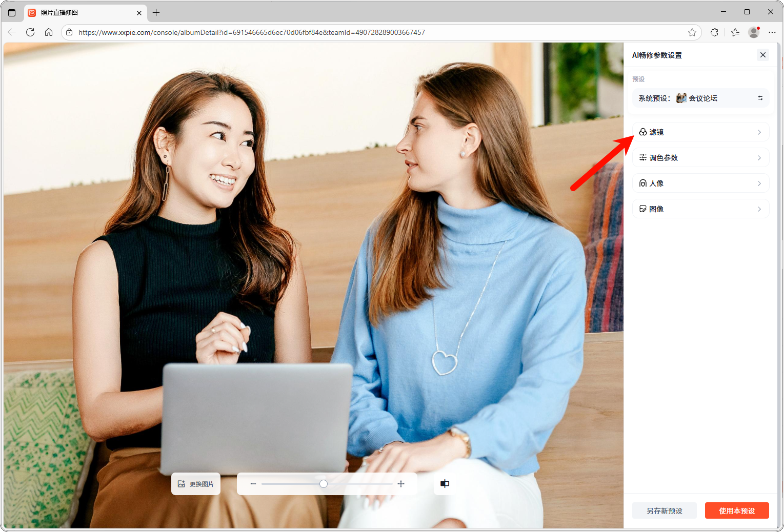The height and width of the screenshot is (532, 784).
Task: Close the AI retouch settings panel
Action: [763, 55]
